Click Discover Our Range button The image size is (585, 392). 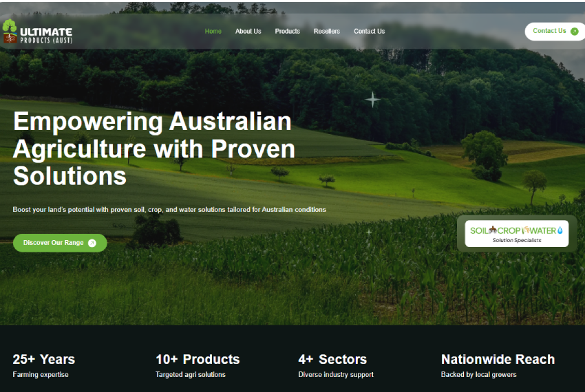tap(60, 243)
